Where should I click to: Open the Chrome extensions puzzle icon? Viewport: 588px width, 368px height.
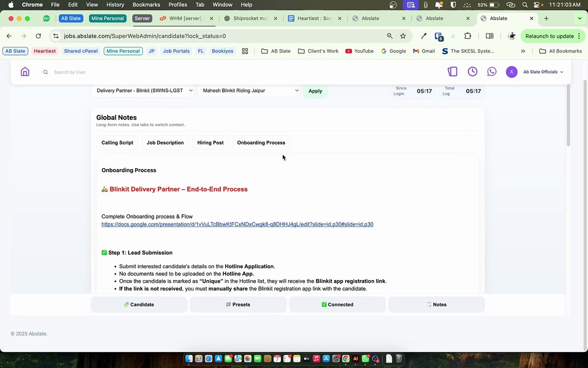point(468,36)
